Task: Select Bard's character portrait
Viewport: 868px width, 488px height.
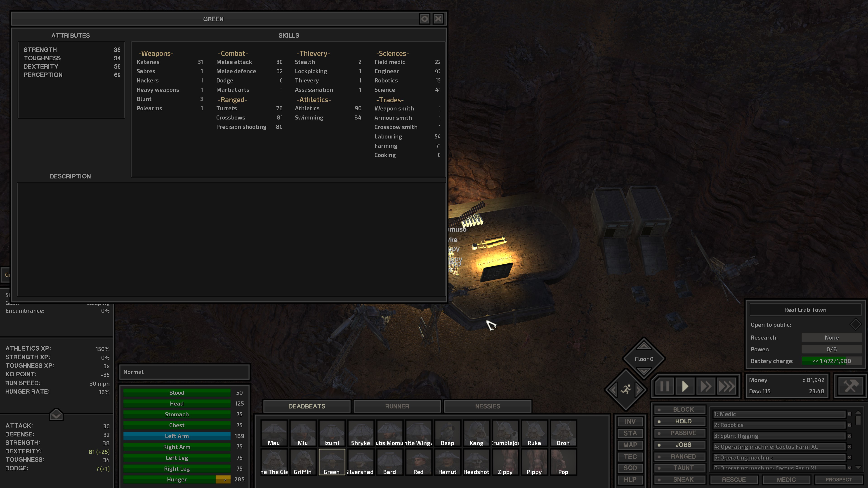Action: pyautogui.click(x=389, y=461)
